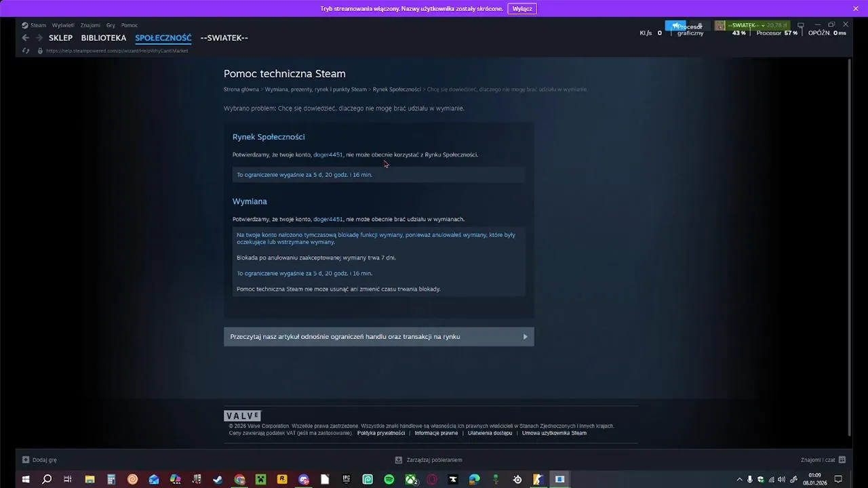
Task: Click arrow on Przeczytaj nasz artykuł button
Action: pos(525,337)
